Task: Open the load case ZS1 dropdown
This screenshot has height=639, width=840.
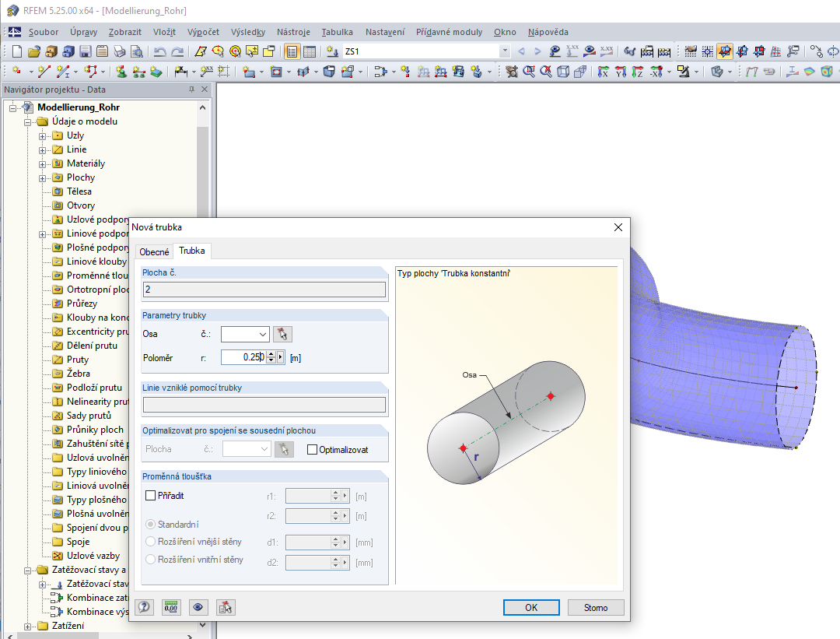Action: coord(504,51)
